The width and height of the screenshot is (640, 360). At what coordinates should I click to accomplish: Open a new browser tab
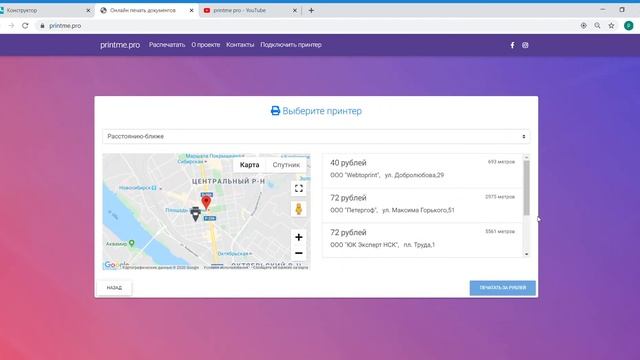311,11
